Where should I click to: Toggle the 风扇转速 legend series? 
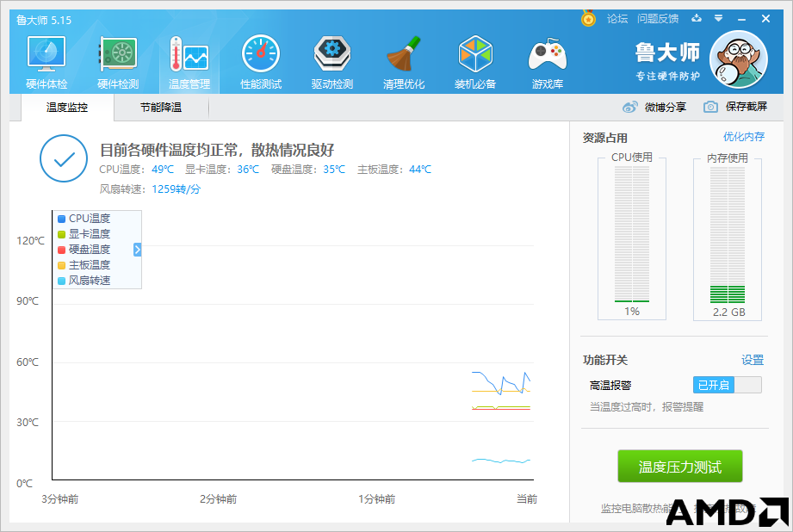84,280
